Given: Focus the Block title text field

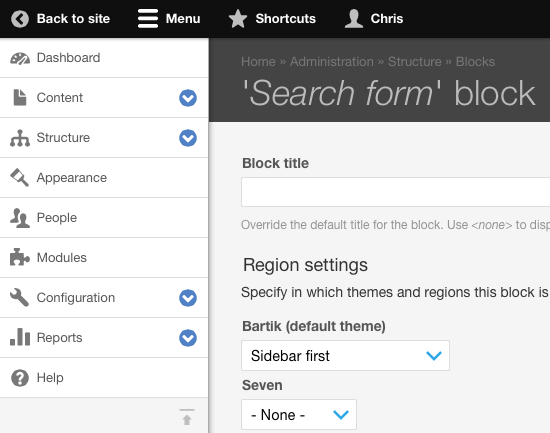Looking at the screenshot, I should [396, 192].
